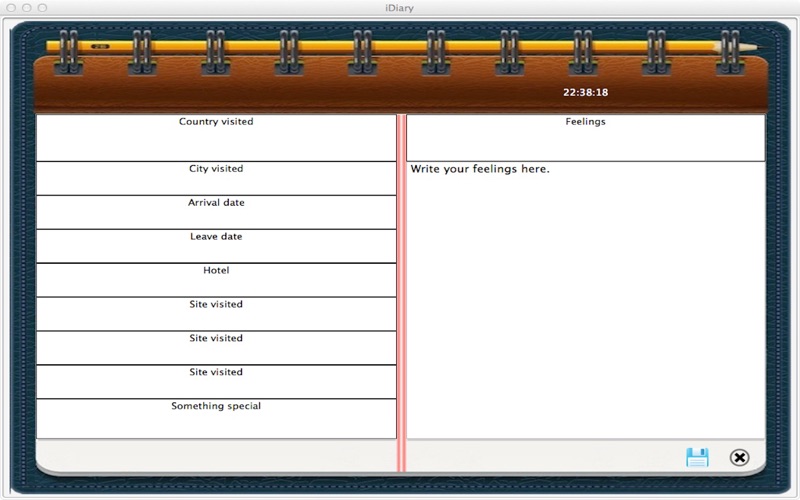Click the blue floppy disk save icon
The height and width of the screenshot is (500, 800).
[697, 457]
